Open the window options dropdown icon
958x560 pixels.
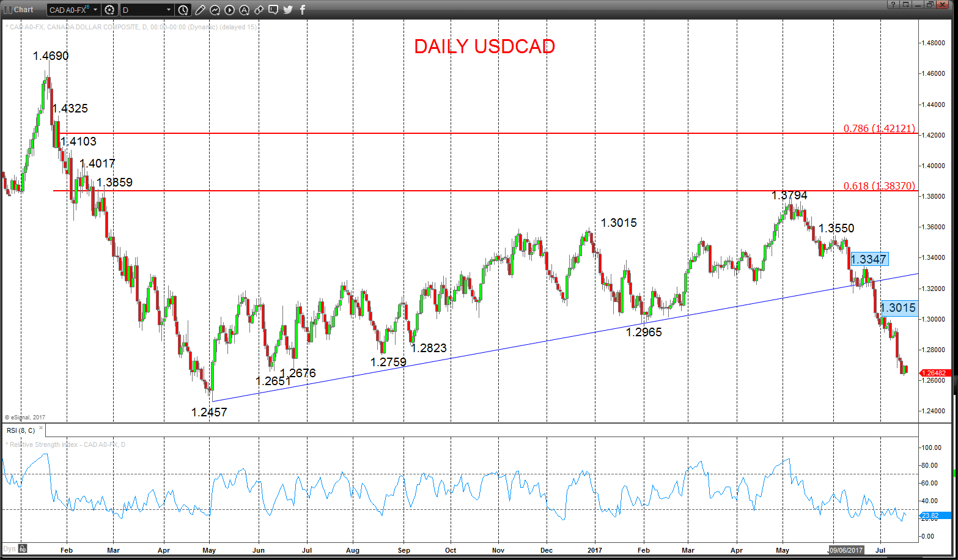(905, 5)
